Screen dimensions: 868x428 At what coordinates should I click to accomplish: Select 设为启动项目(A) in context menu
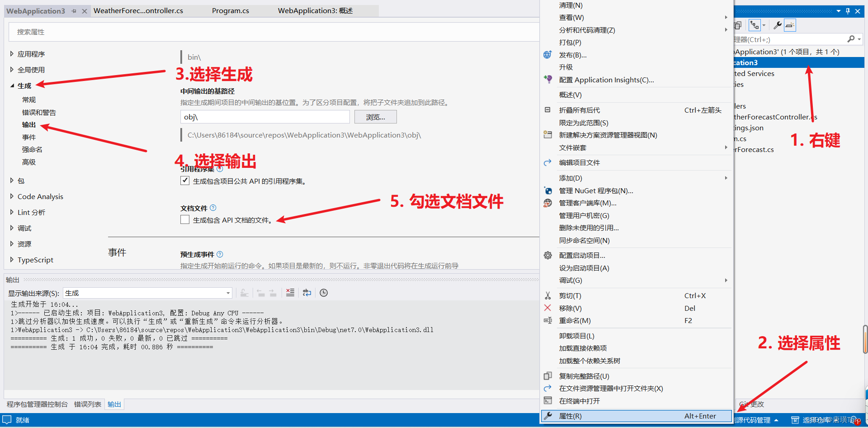coord(636,268)
